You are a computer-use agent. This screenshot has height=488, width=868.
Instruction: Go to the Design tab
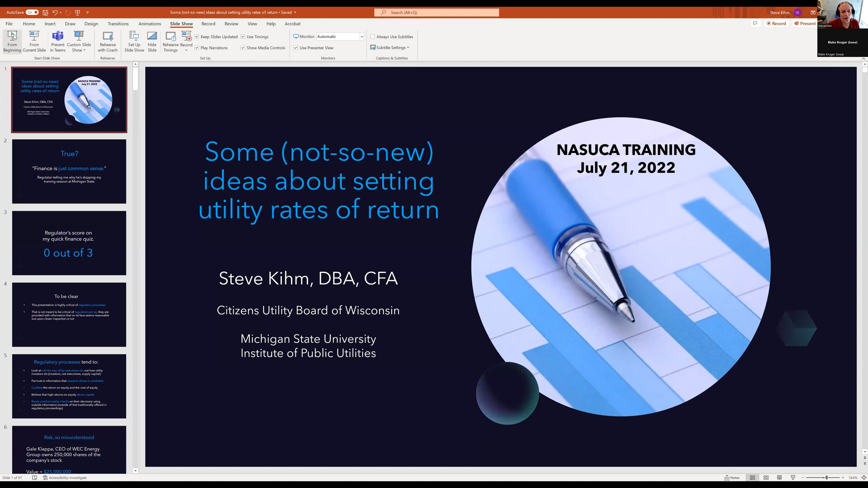[x=91, y=23]
